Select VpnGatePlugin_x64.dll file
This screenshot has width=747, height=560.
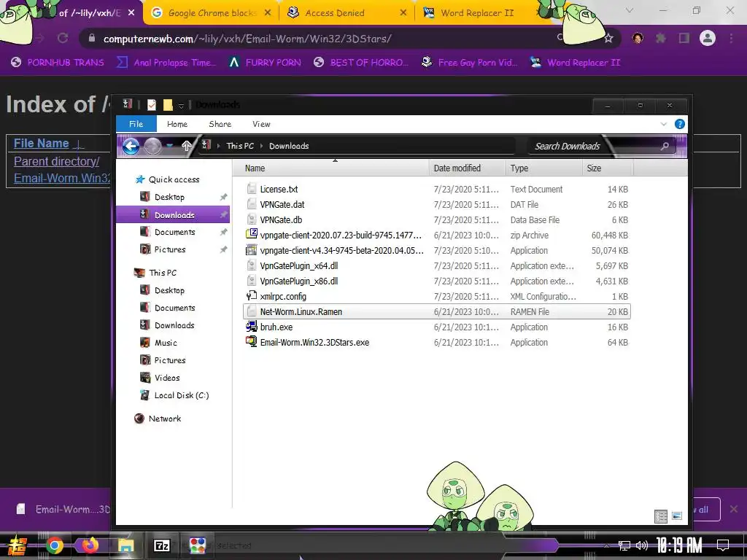click(x=299, y=265)
